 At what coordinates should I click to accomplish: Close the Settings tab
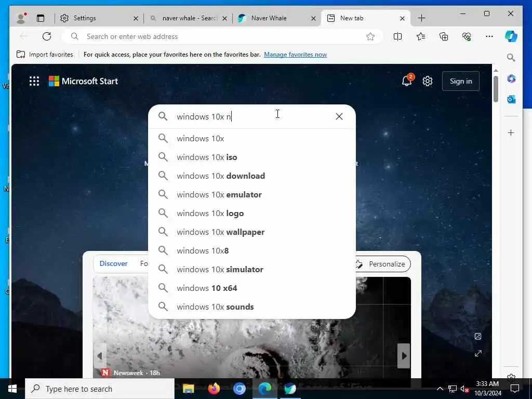click(136, 18)
